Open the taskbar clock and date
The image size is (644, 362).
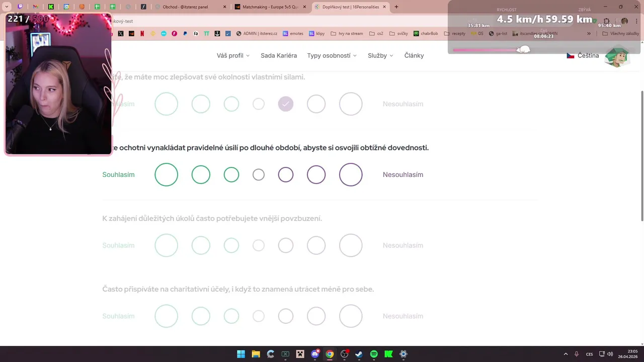pyautogui.click(x=629, y=354)
